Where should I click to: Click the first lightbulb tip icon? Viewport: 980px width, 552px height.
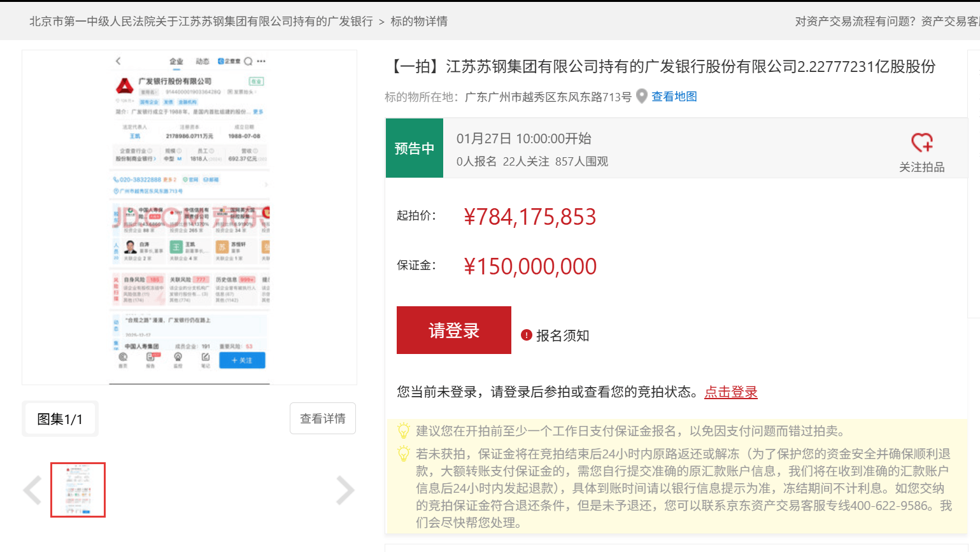pos(403,431)
